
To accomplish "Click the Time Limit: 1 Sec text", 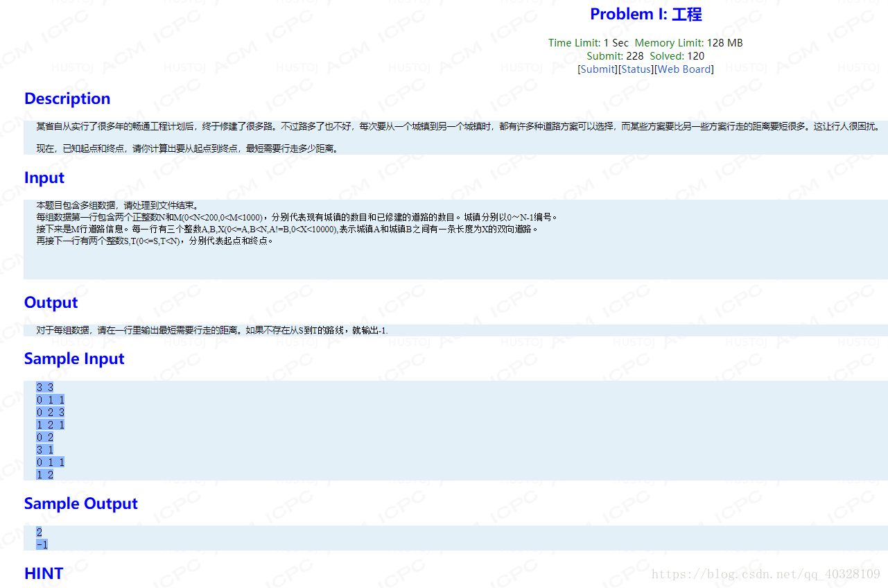I will click(x=589, y=42).
